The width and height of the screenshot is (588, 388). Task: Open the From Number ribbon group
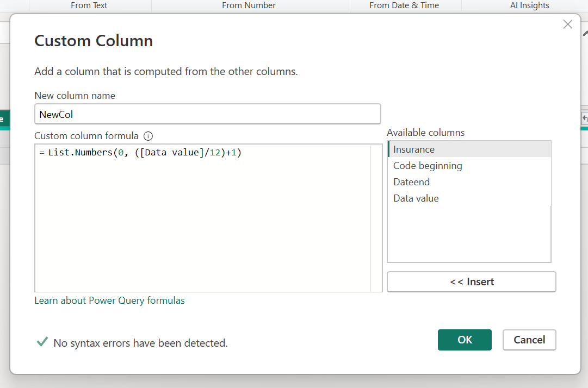pos(249,5)
